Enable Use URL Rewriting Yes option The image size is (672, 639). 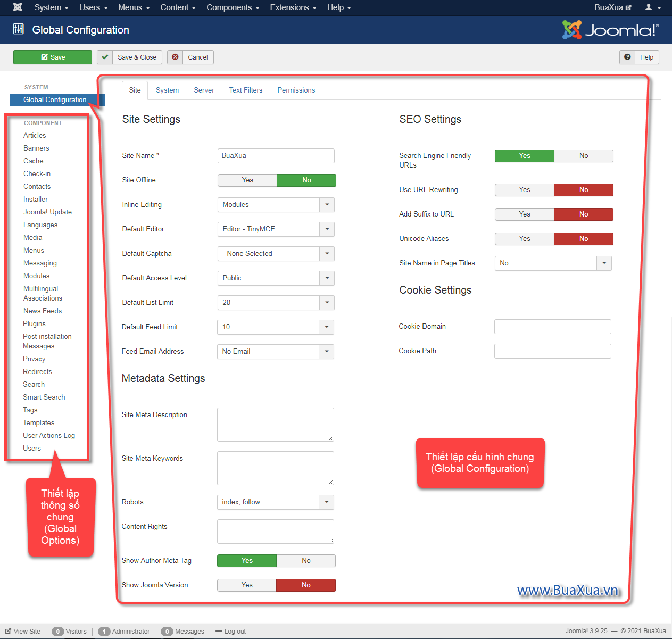[525, 190]
